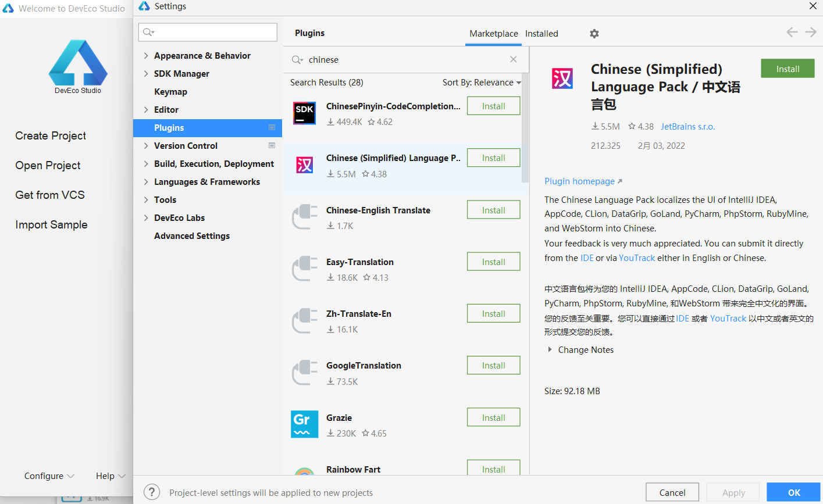Select Chinese Simplified Language Pack list icon
Viewport: 823px width, 504px height.
[304, 165]
